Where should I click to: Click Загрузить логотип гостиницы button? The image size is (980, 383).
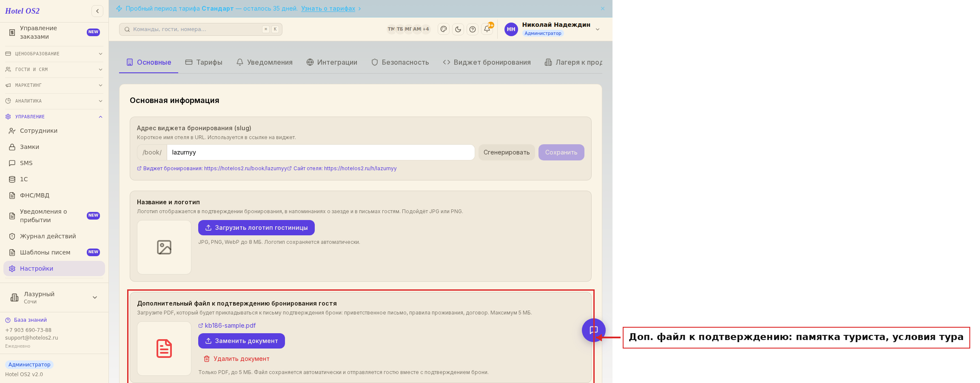pos(256,228)
